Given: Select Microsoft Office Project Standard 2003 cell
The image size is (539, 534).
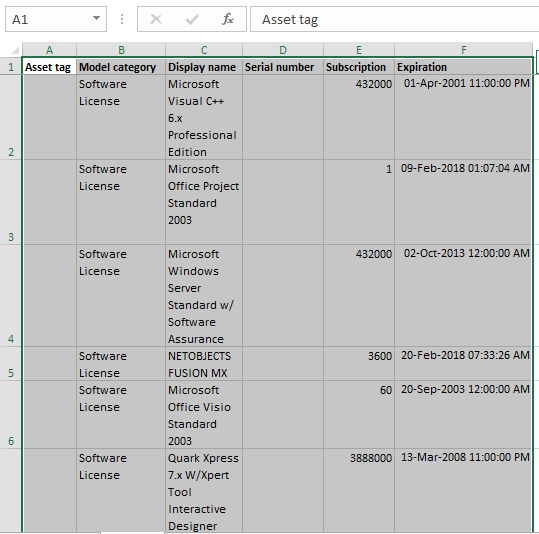Looking at the screenshot, I should click(x=204, y=202).
